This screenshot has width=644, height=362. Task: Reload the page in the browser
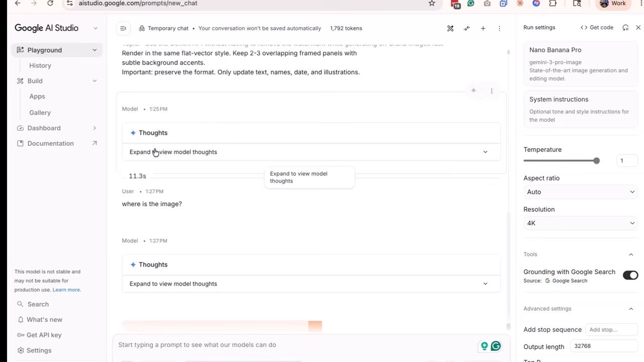point(50,3)
